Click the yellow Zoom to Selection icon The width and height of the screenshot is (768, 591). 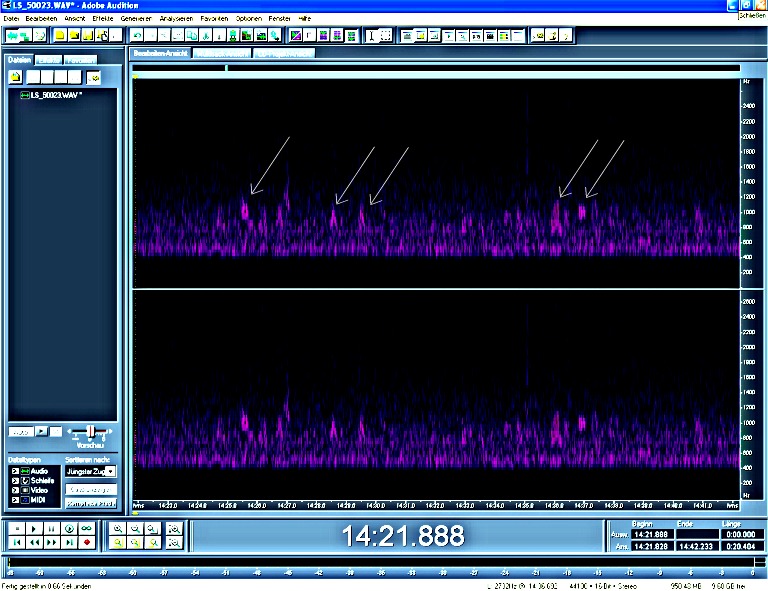click(x=118, y=543)
